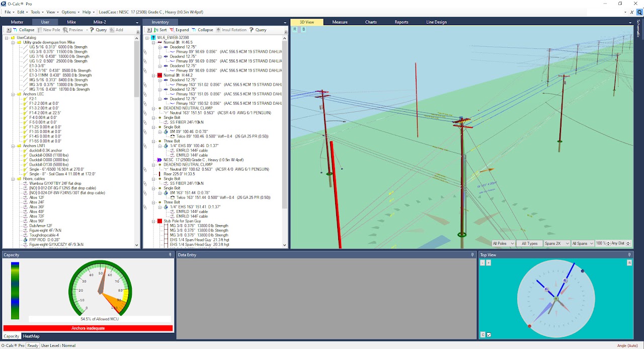This screenshot has height=349, width=644.
Task: Click the Collapse button on the User toolbar
Action: click(x=23, y=30)
